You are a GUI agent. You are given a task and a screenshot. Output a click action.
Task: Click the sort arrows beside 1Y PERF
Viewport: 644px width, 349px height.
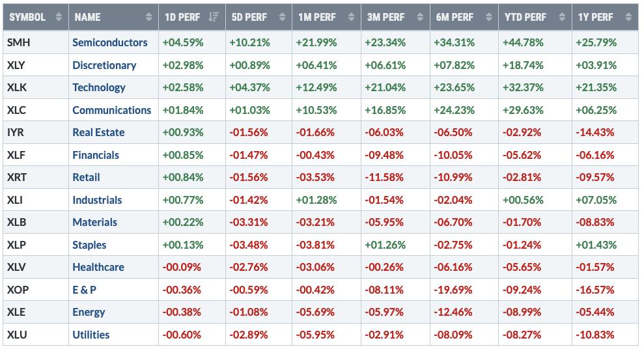pyautogui.click(x=626, y=18)
